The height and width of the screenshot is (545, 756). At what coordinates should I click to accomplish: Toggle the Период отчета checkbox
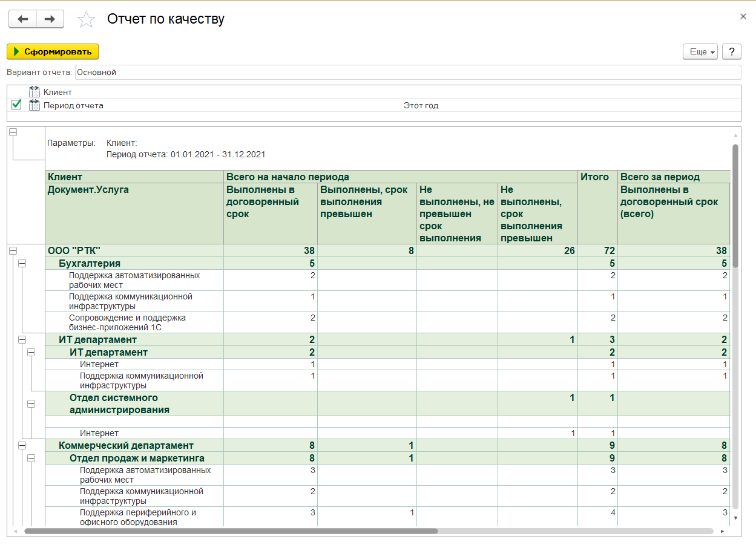click(x=16, y=105)
